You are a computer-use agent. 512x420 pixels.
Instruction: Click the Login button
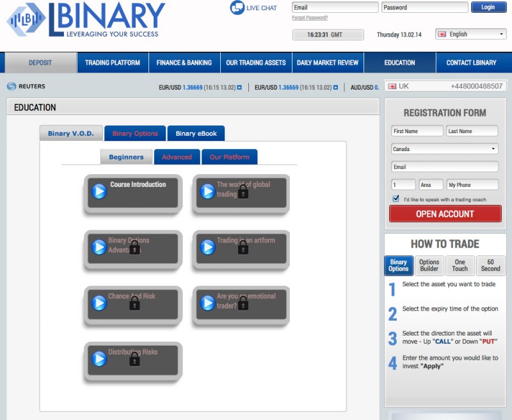(x=488, y=7)
